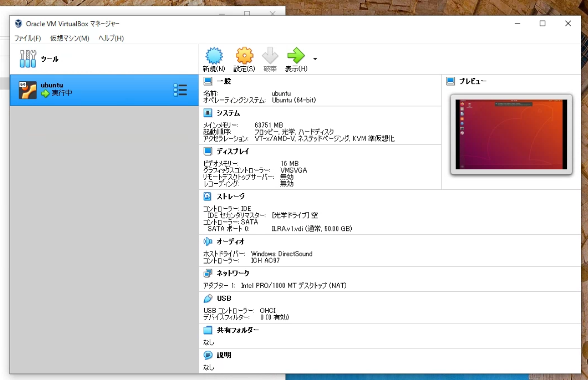This screenshot has height=380, width=588.
Task: Open the ファイル(F) menu
Action: point(28,38)
